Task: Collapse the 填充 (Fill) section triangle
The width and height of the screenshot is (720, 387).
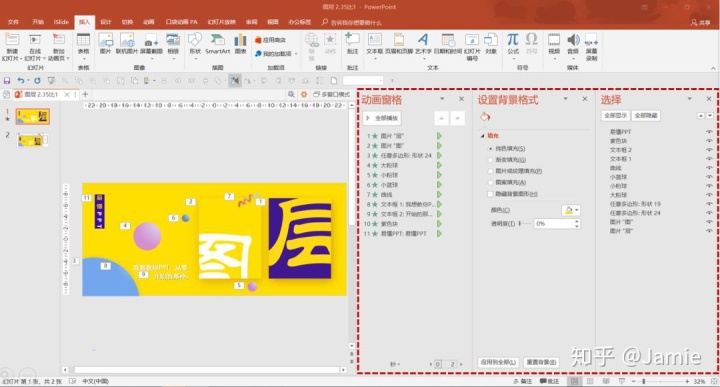Action: [482, 136]
